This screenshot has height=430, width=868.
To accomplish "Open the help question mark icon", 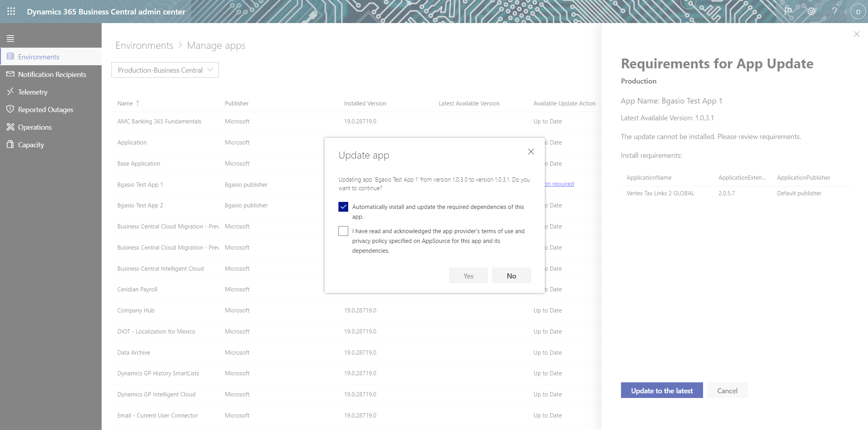I will (834, 11).
